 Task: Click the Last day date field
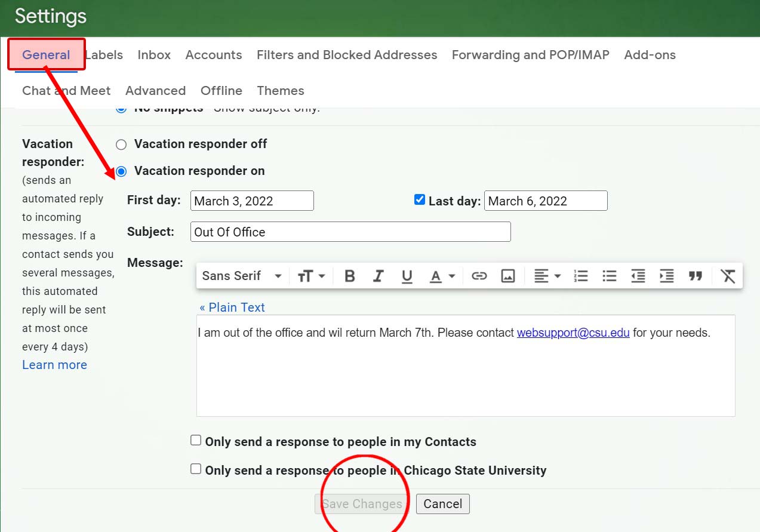[x=546, y=201]
